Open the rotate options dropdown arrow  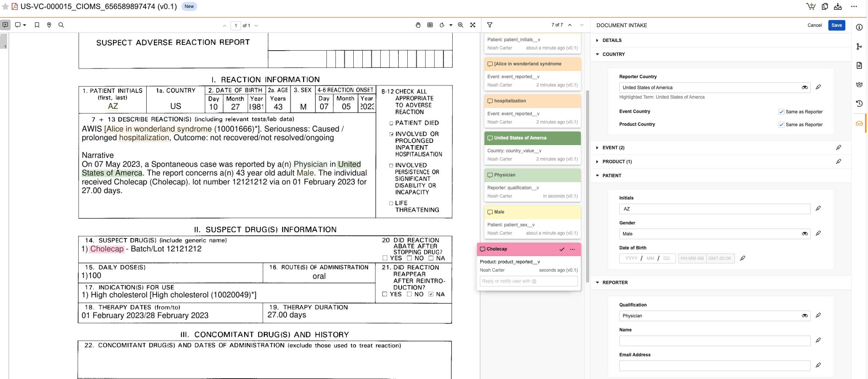point(451,25)
